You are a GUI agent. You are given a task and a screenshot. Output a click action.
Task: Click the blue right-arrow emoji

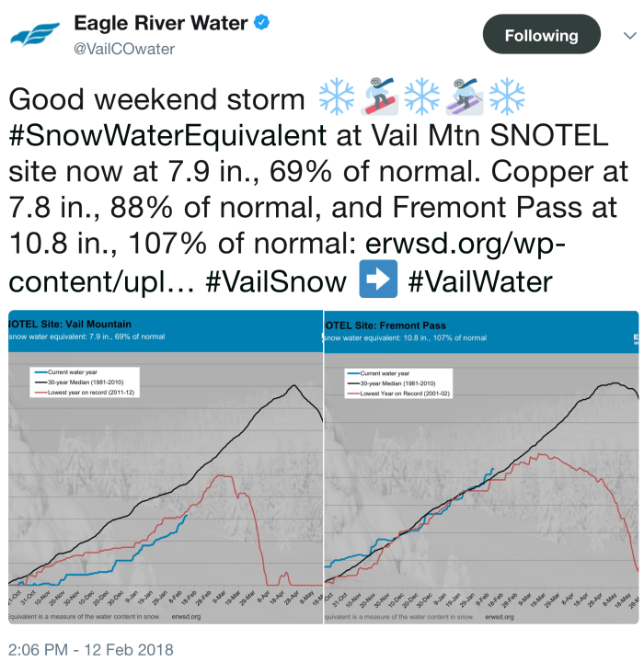coord(376,282)
